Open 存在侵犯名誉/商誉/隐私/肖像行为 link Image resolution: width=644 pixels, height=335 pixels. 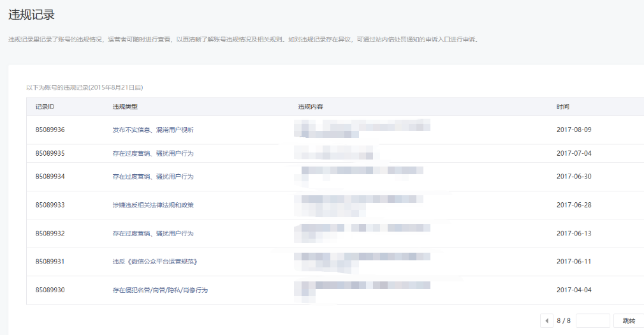pos(160,290)
